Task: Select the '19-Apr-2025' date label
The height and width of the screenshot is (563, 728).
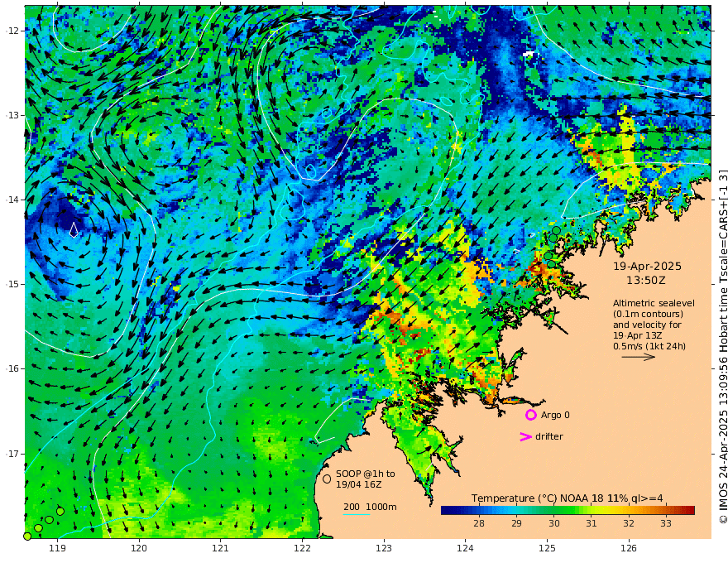Action: click(647, 267)
